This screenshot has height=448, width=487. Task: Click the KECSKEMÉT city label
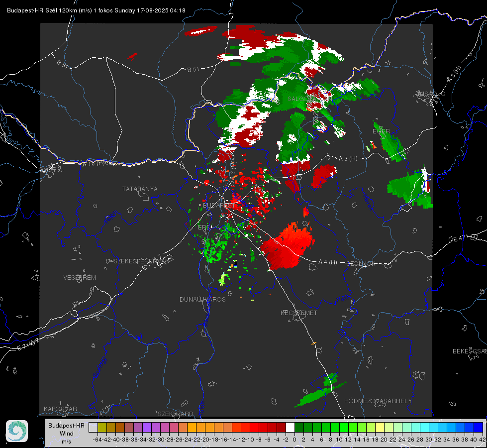299,313
